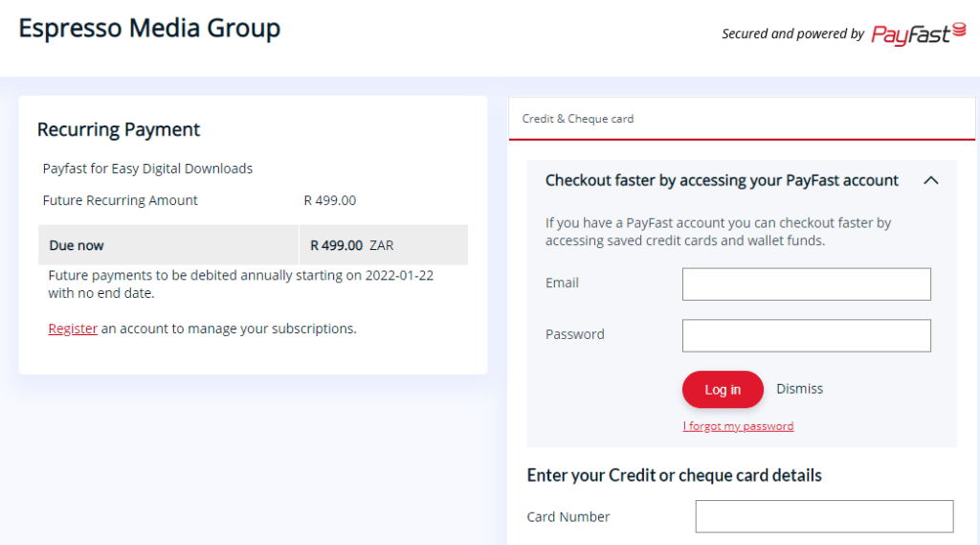Viewport: 980px width, 545px height.
Task: Click the Password field label
Action: pyautogui.click(x=574, y=334)
